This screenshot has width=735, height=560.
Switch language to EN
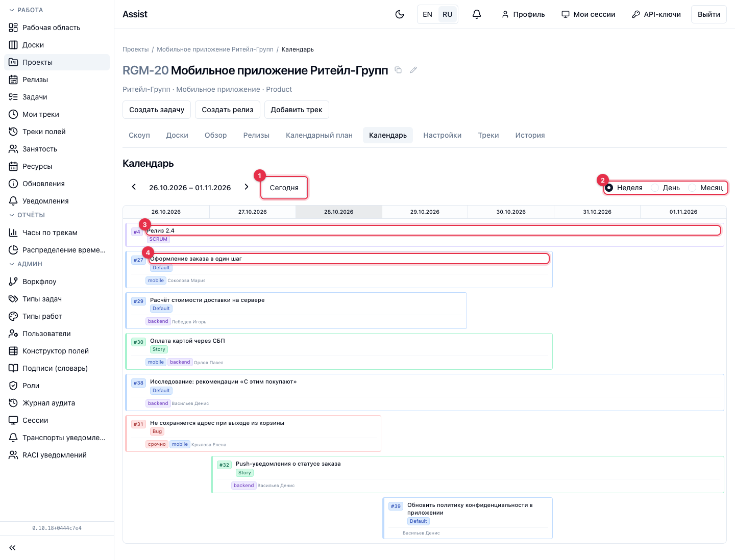click(428, 14)
